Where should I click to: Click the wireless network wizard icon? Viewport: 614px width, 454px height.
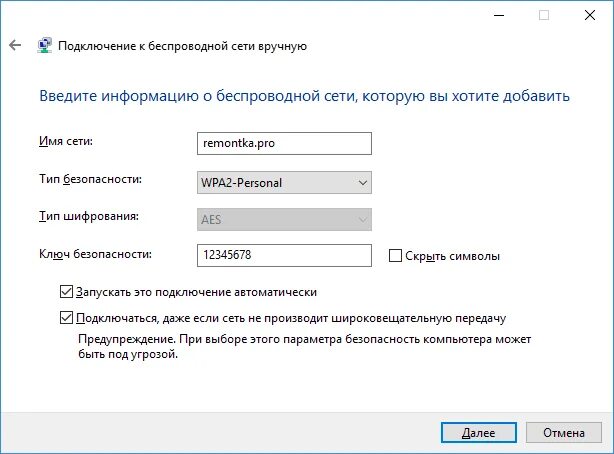(x=45, y=45)
